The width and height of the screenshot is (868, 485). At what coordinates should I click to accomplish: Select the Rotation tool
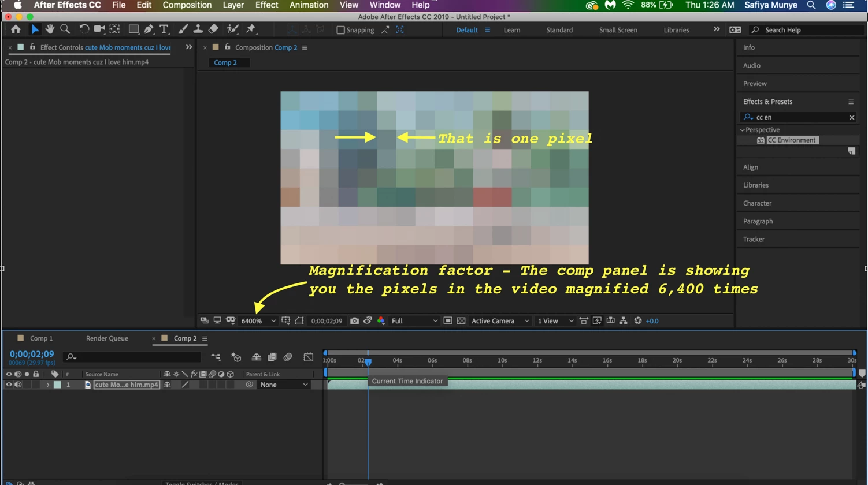[x=84, y=29]
